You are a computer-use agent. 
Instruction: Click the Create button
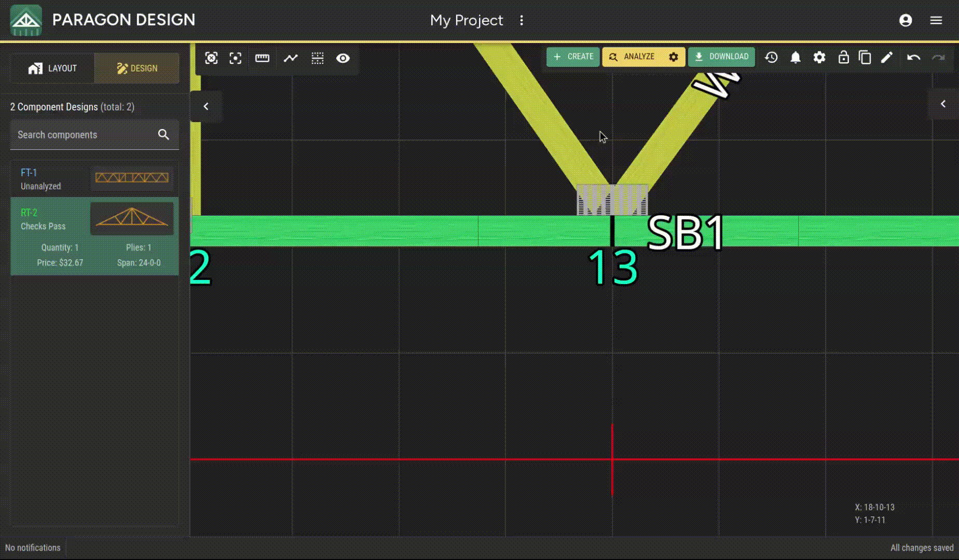(x=573, y=57)
